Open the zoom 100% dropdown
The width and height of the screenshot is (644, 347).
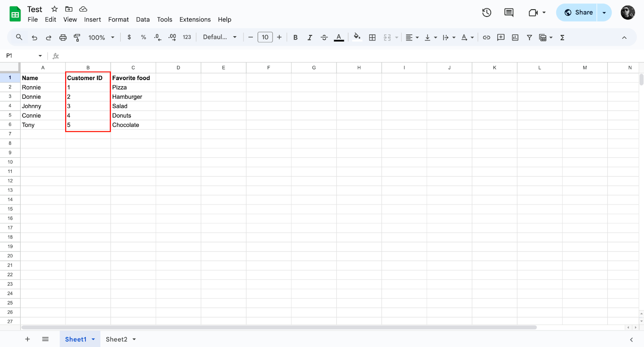(101, 37)
